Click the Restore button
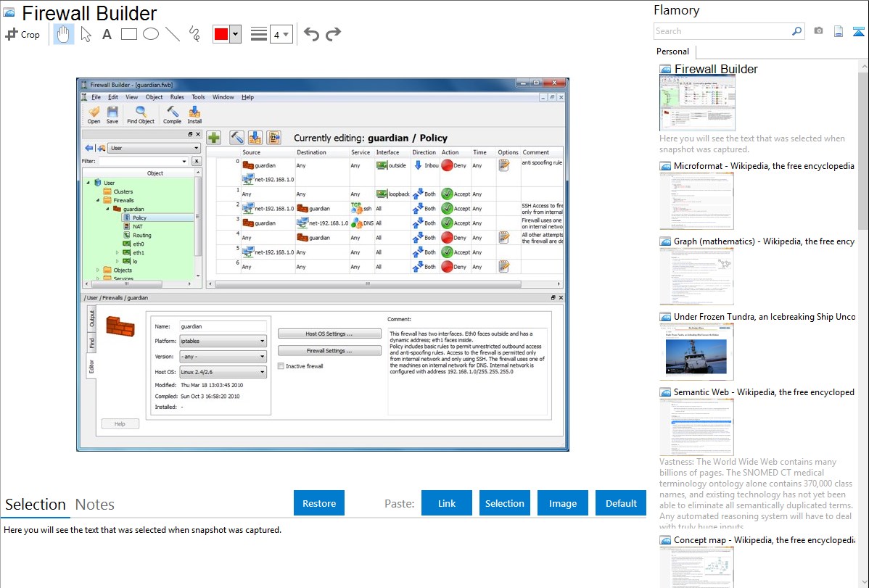 319,503
